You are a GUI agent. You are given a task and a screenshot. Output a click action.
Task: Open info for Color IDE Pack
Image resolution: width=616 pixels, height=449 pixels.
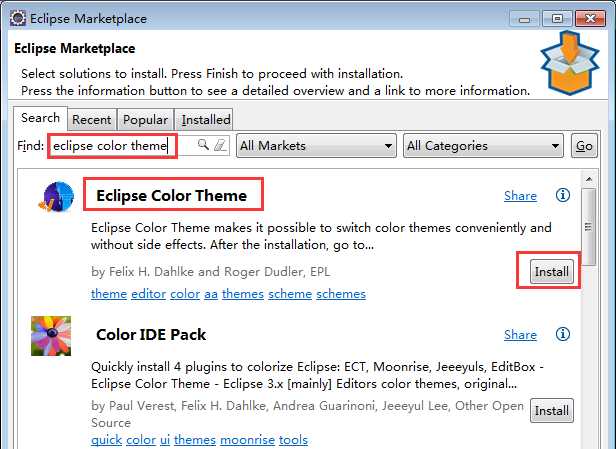click(563, 334)
